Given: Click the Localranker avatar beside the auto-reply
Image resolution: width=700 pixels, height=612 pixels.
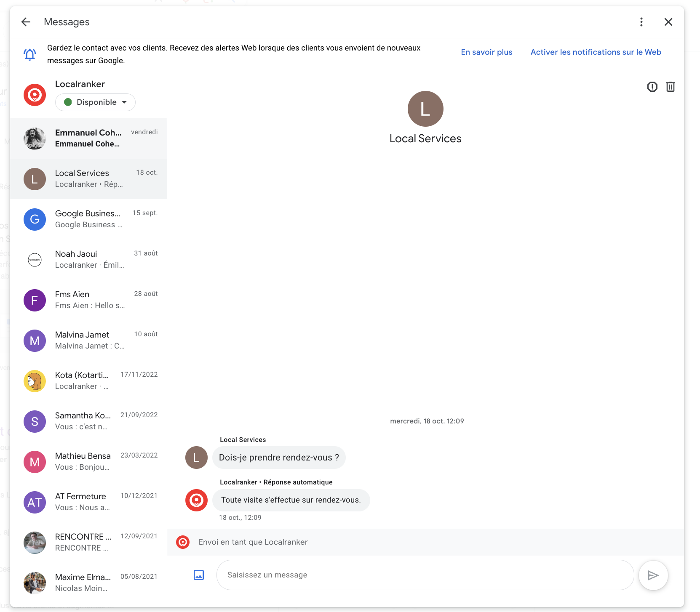Looking at the screenshot, I should pyautogui.click(x=196, y=500).
